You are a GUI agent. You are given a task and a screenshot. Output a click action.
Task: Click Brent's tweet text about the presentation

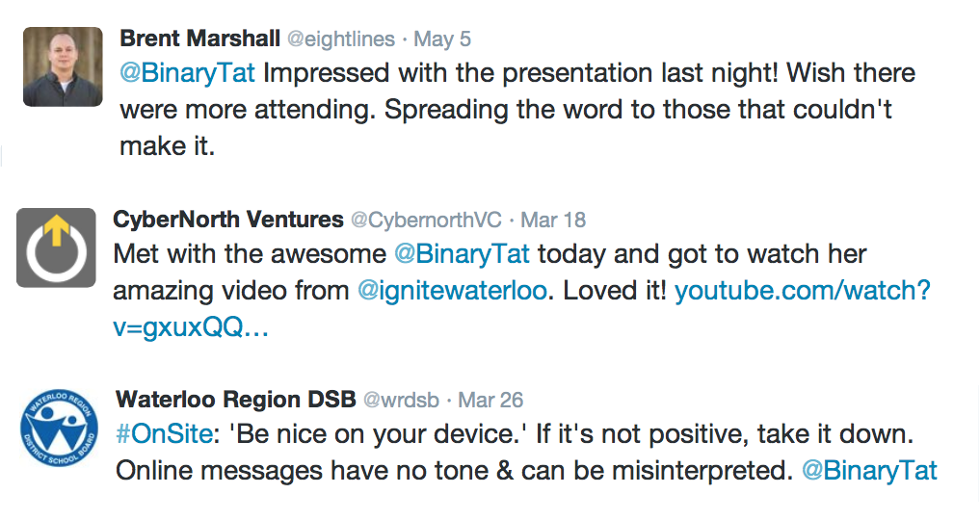click(578, 110)
